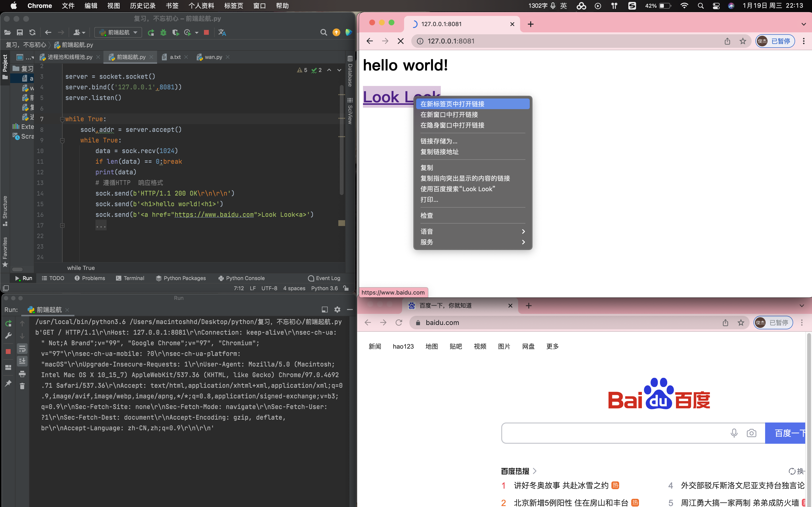The height and width of the screenshot is (507, 812).
Task: Open the hao123 link on Baidu page
Action: 403,346
